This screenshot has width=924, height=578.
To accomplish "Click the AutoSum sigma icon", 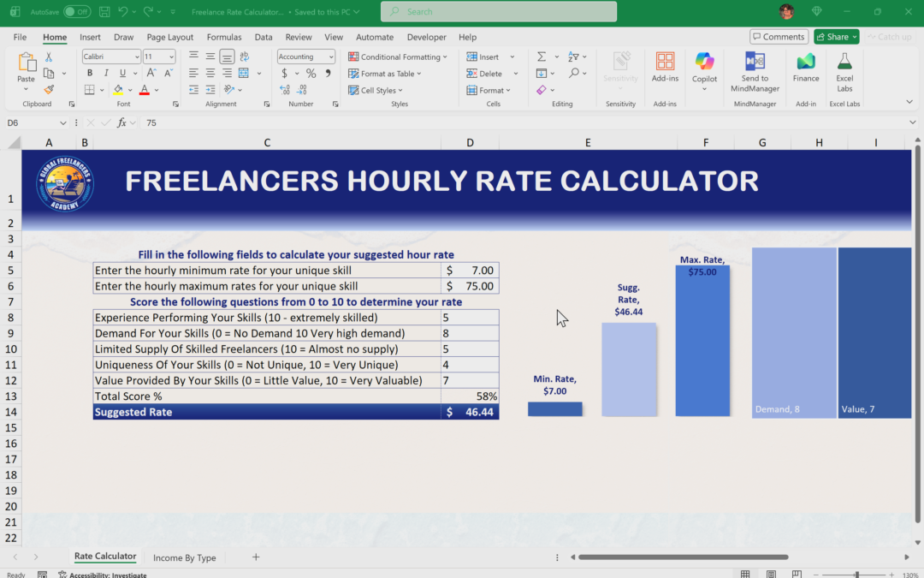I will (541, 57).
